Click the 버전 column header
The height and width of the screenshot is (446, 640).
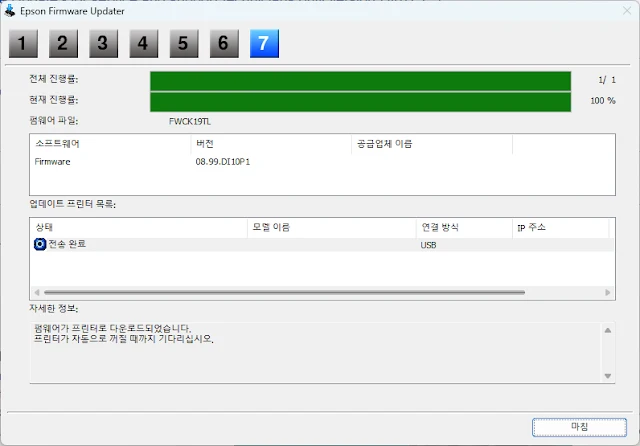(270, 144)
